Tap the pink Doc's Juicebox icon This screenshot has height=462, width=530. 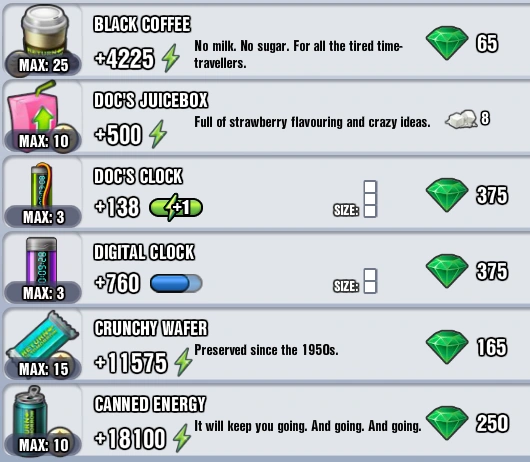pyautogui.click(x=33, y=108)
